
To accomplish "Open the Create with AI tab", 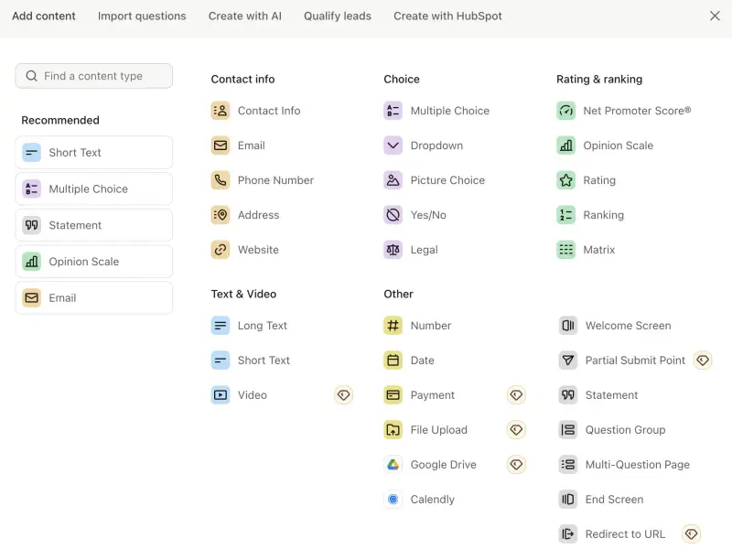I will coord(245,16).
